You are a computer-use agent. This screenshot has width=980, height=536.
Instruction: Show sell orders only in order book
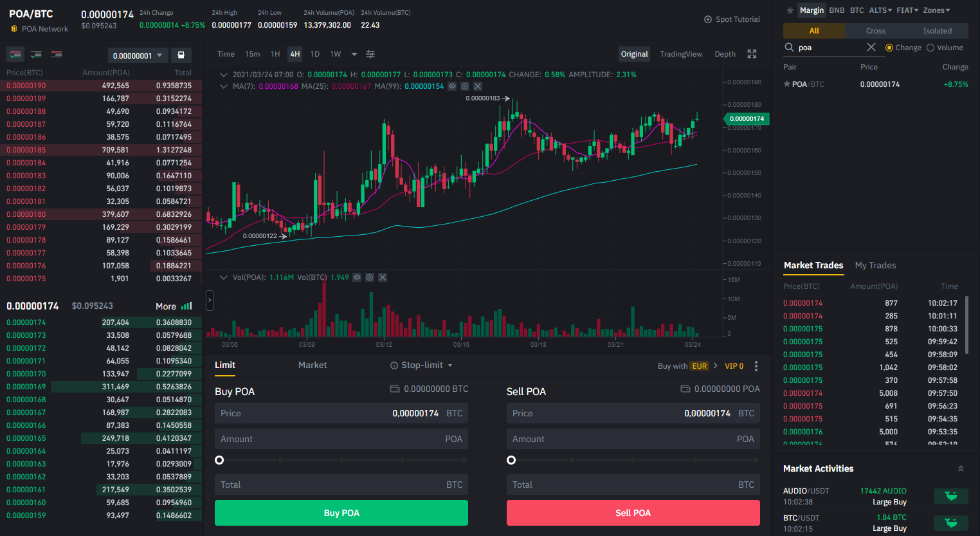[x=57, y=55]
